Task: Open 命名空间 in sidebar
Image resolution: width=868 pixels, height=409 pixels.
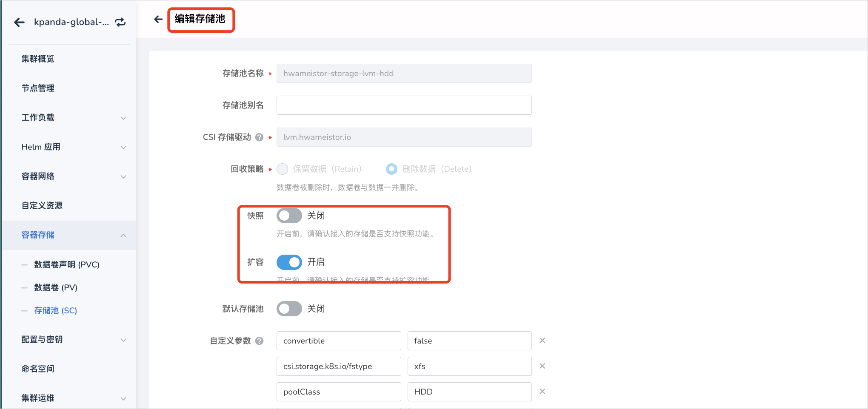Action: point(38,369)
